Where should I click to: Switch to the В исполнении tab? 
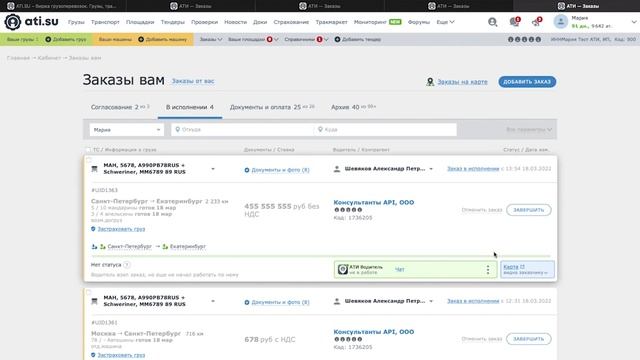pos(190,107)
